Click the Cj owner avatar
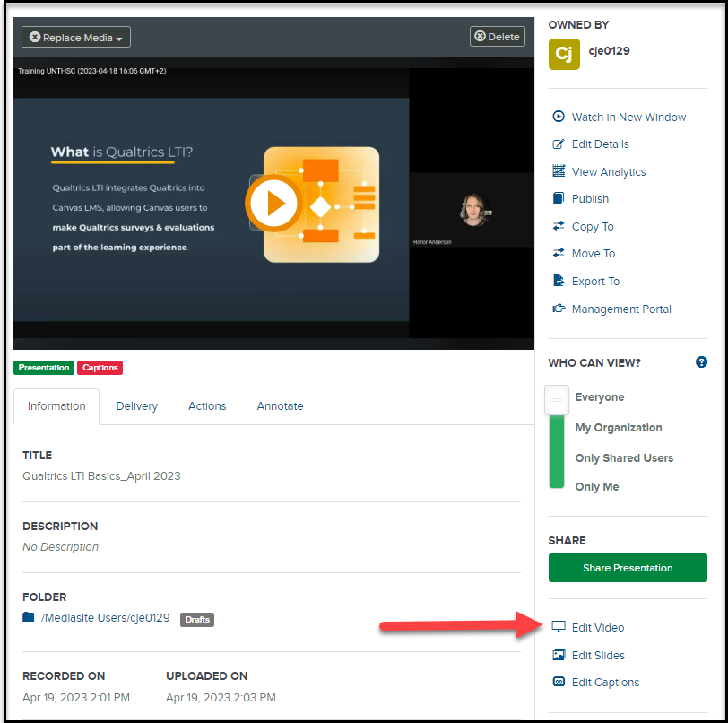The width and height of the screenshot is (728, 723). (x=564, y=54)
